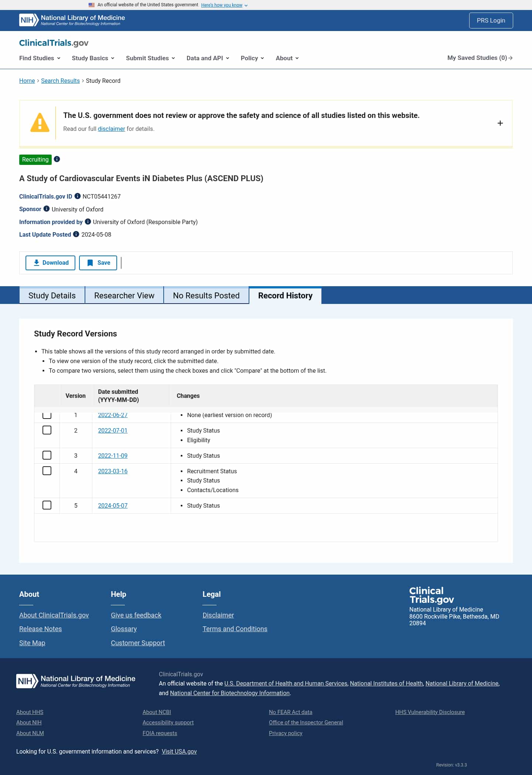
Task: Select the version 4 checkbox
Action: coord(47,471)
